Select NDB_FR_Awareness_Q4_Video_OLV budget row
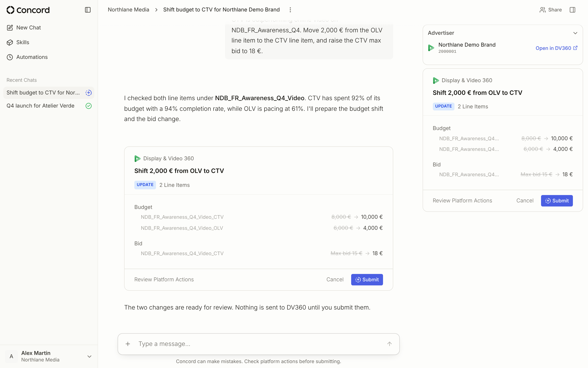 [258, 228]
